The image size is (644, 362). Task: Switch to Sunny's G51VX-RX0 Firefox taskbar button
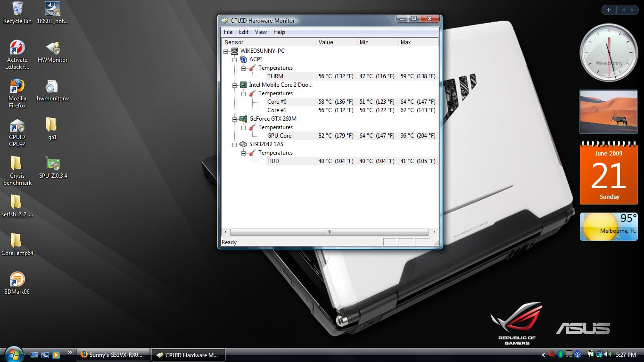pyautogui.click(x=114, y=354)
